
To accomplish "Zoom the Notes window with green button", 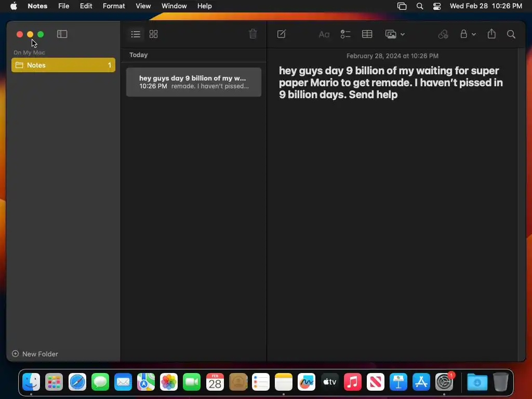I will pos(41,34).
